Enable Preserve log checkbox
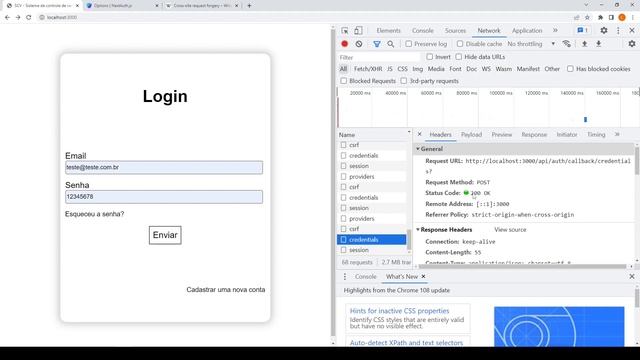640x360 pixels. pyautogui.click(x=409, y=44)
